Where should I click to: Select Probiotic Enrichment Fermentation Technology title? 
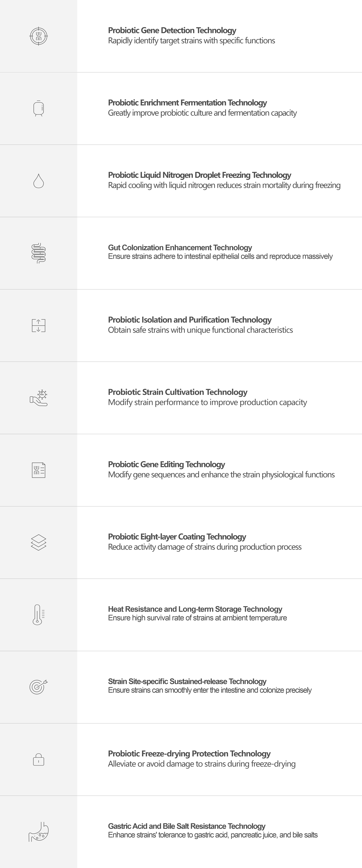click(187, 103)
